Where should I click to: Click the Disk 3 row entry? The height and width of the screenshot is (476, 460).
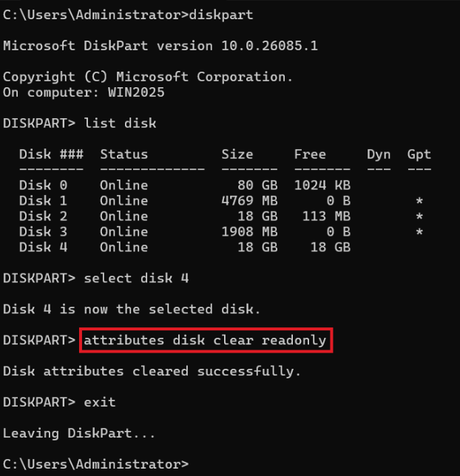(221, 231)
